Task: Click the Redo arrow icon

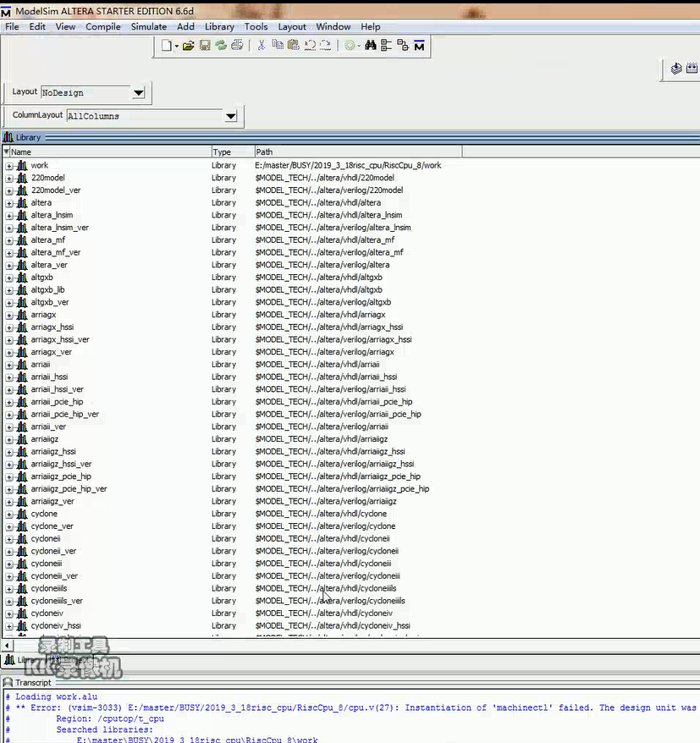Action: (326, 46)
